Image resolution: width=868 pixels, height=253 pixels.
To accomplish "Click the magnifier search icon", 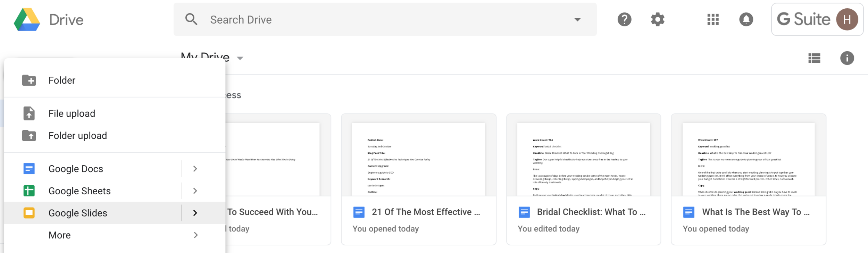I will tap(191, 19).
